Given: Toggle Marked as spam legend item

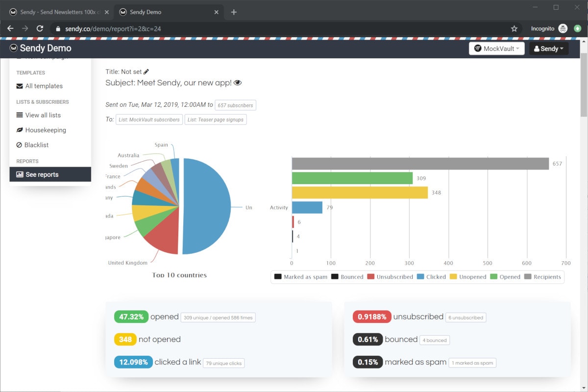Looking at the screenshot, I should [301, 277].
